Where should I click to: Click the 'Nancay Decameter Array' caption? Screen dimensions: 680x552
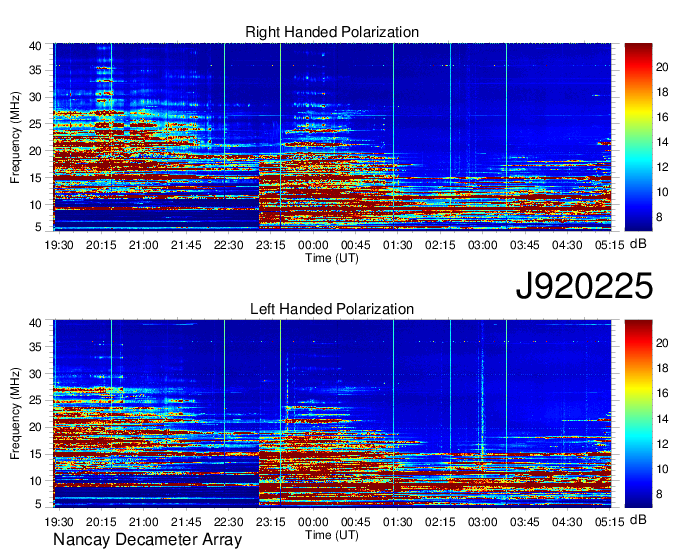click(x=147, y=540)
